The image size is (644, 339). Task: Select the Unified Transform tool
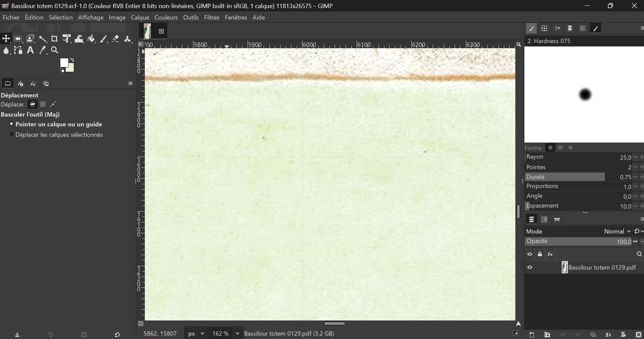(66, 39)
